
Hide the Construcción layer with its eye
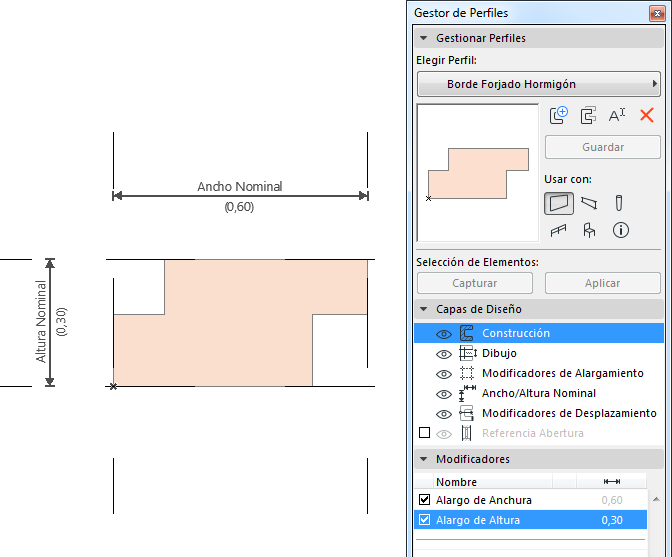pos(444,334)
